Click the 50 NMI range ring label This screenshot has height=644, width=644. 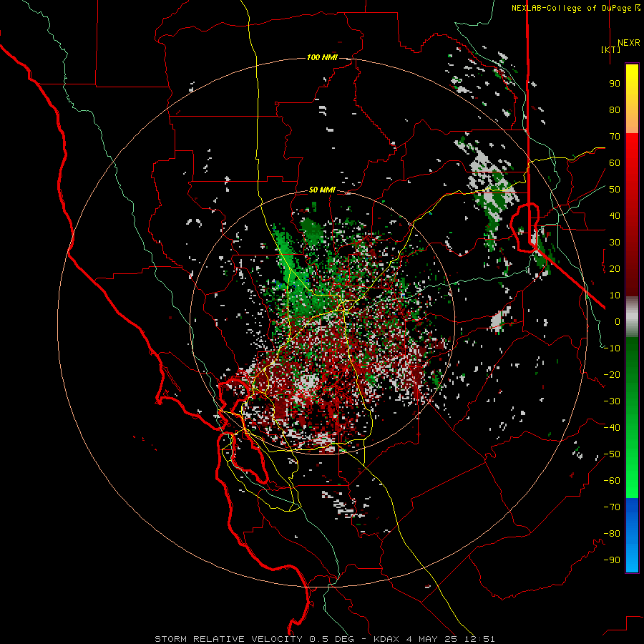[x=322, y=190]
